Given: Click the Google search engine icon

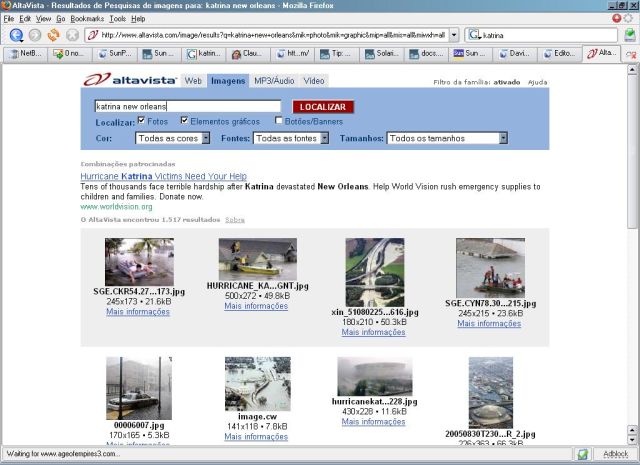Looking at the screenshot, I should pyautogui.click(x=474, y=35).
